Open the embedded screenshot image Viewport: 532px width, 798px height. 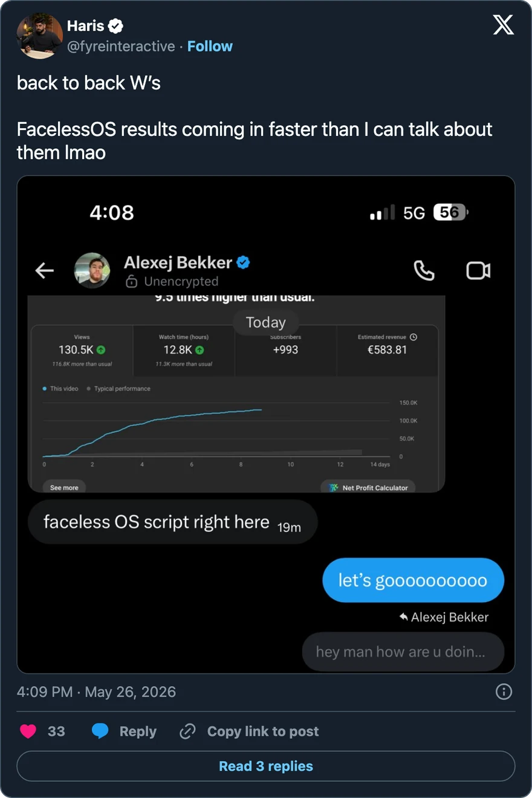tap(266, 424)
